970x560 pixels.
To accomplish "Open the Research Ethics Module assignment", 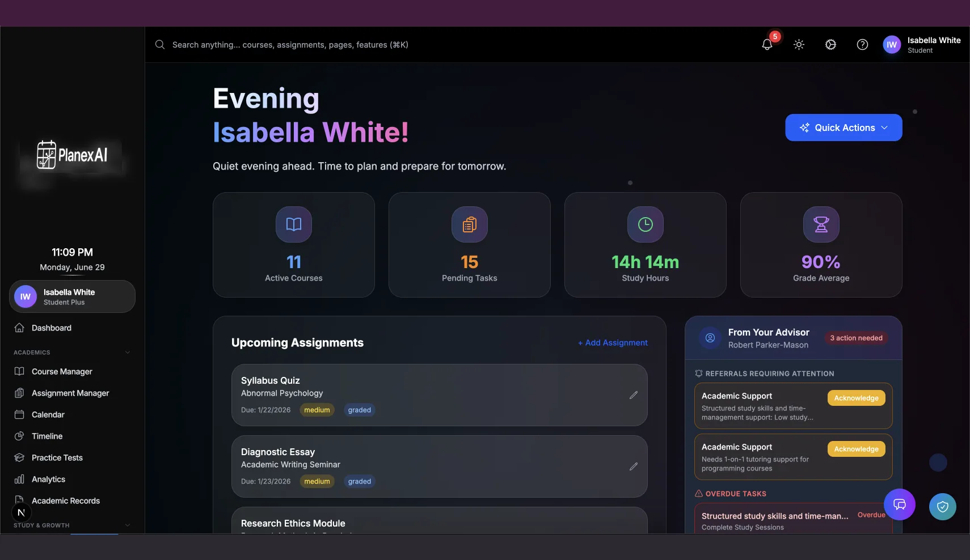I will (440, 520).
